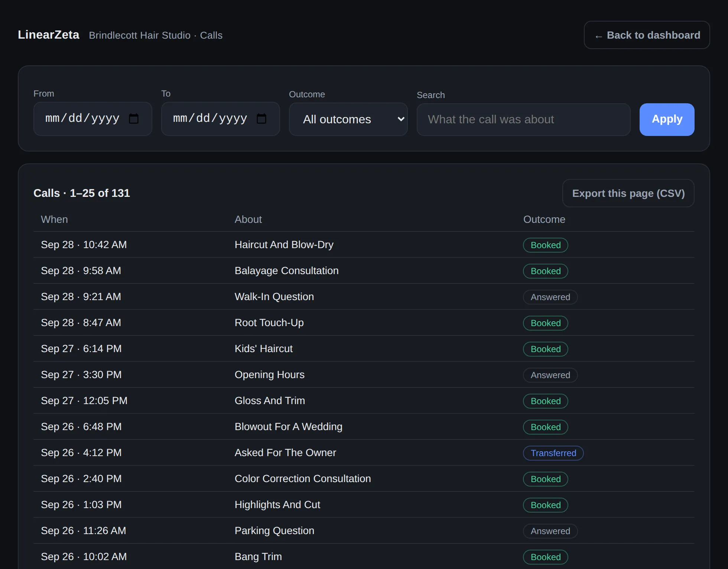Open the Blowout For A Wedding call

[x=364, y=427]
